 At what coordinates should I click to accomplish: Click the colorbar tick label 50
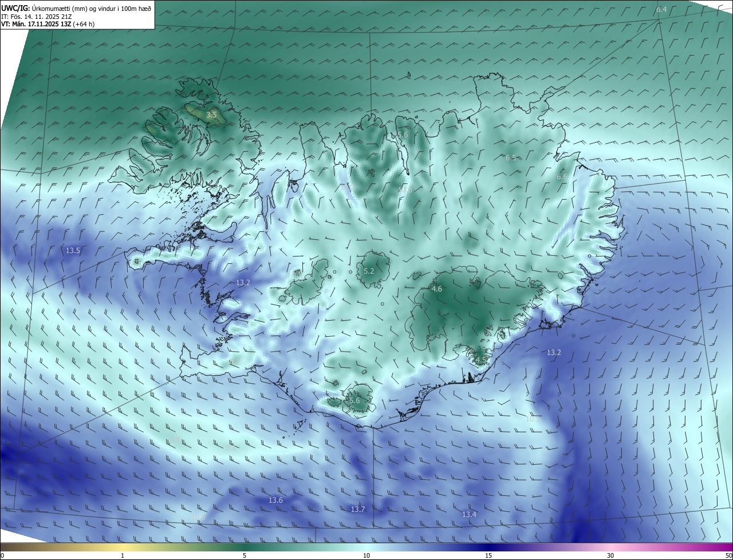point(728,555)
